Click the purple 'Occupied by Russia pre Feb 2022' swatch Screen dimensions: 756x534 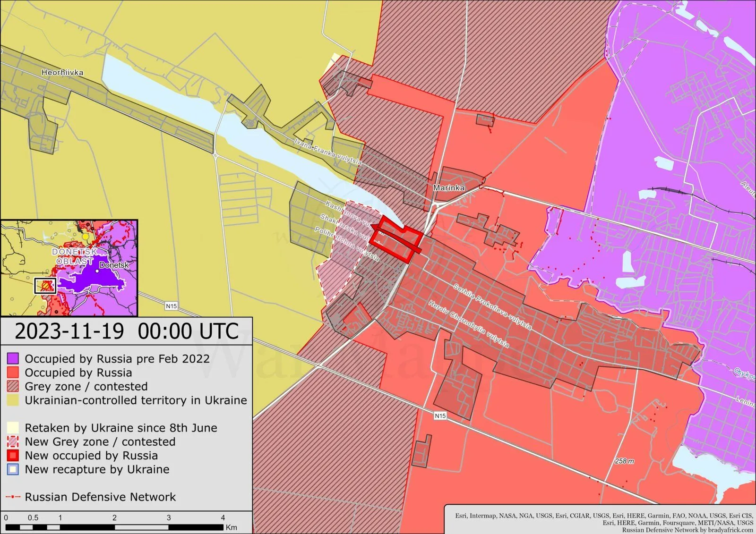pyautogui.click(x=13, y=358)
